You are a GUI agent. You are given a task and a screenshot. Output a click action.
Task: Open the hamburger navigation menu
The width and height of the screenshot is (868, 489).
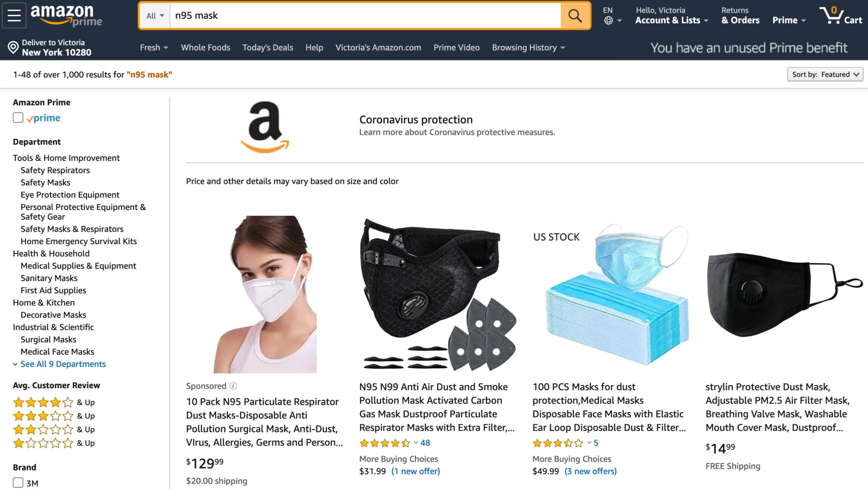tap(14, 15)
